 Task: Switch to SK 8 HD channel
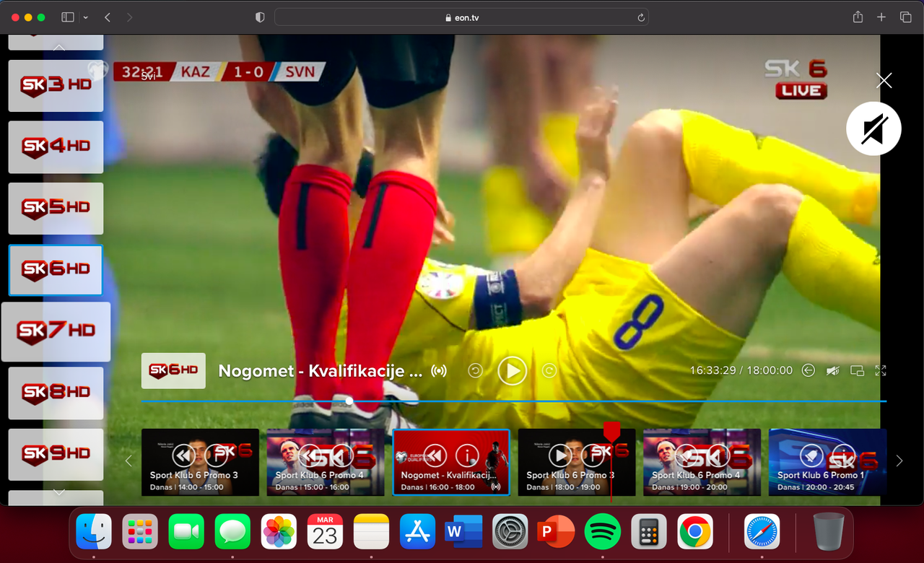56,393
